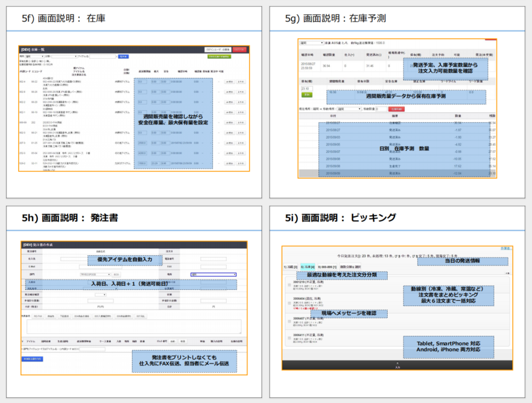Click the 確認数量 value 36.94

(x=326, y=66)
